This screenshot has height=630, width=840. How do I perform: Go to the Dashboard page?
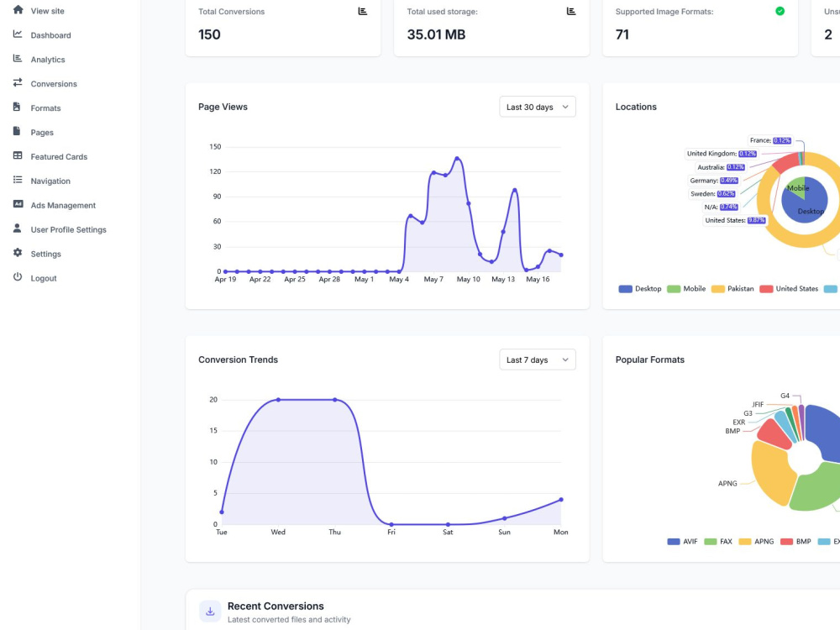(50, 35)
